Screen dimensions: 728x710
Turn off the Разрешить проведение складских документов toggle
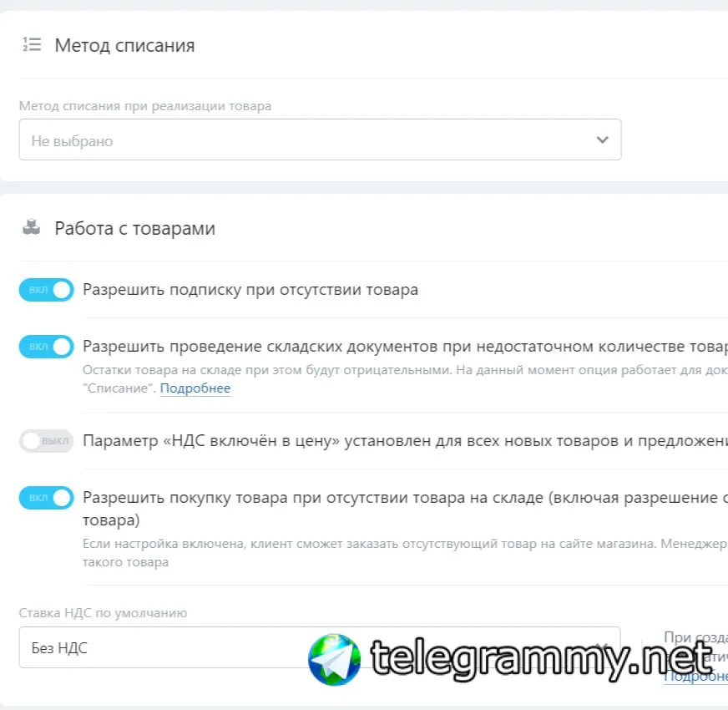(47, 347)
